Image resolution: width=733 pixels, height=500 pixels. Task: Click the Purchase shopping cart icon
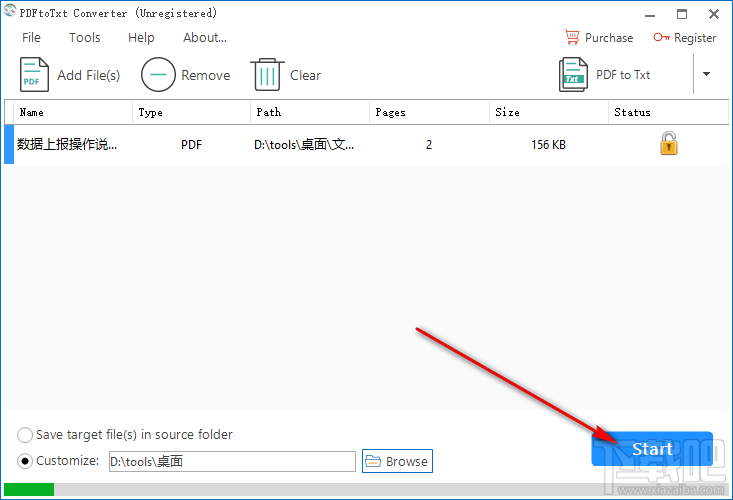tap(572, 37)
